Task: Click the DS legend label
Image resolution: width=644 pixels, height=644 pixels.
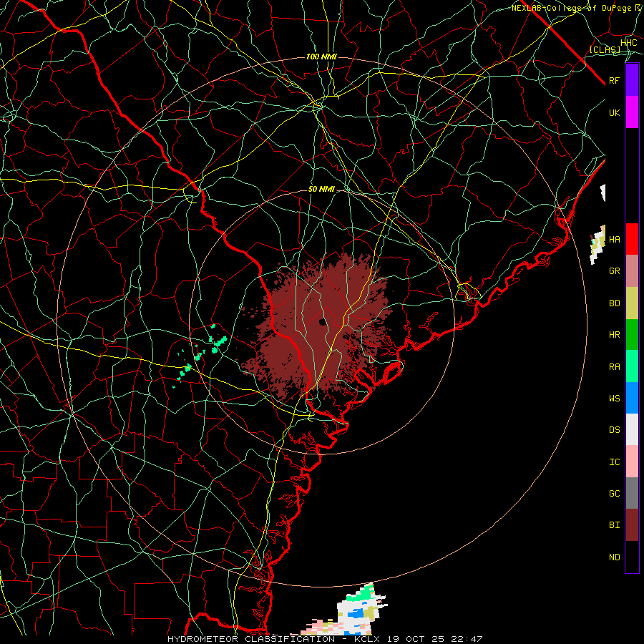Action: [x=614, y=430]
